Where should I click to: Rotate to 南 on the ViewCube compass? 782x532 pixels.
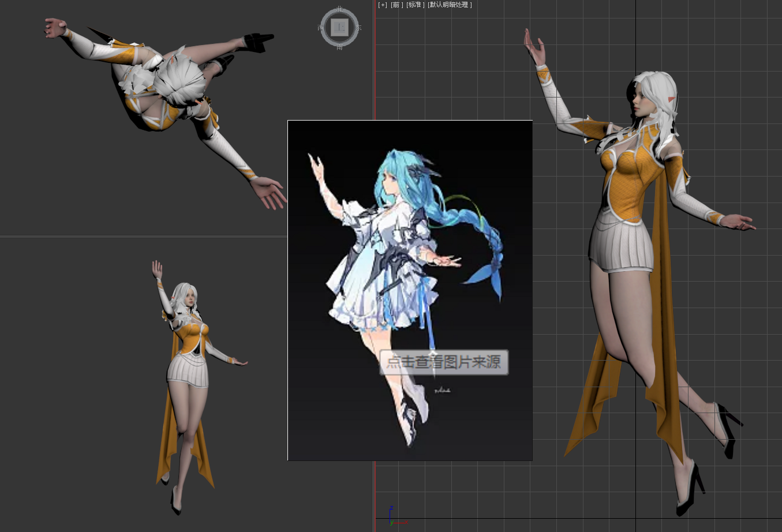point(339,47)
